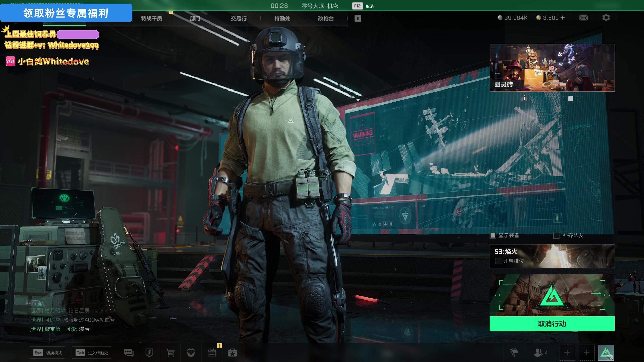Click world chat message 钻石星辰
This screenshot has width=644, height=362.
coord(79,311)
